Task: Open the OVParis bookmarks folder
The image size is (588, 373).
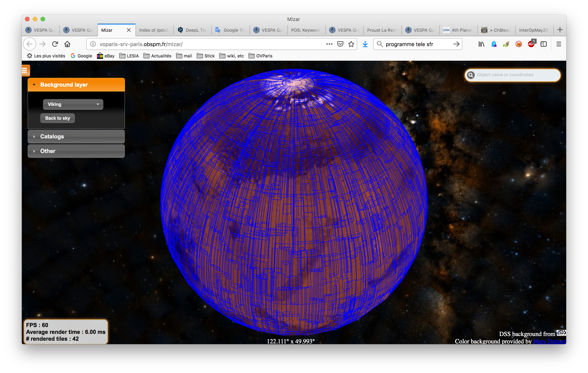Action: 261,56
